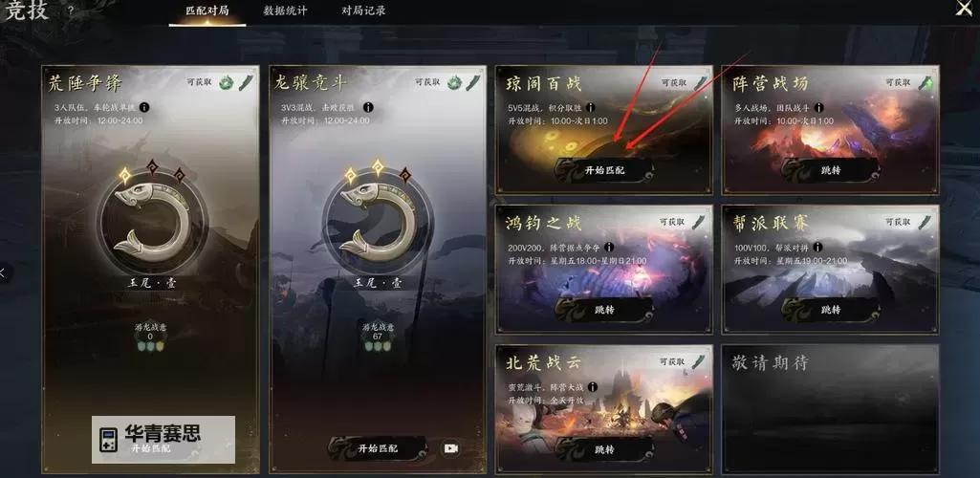Show info for 琼阁百战 5V5 mode
This screenshot has width=980, height=478.
point(591,107)
